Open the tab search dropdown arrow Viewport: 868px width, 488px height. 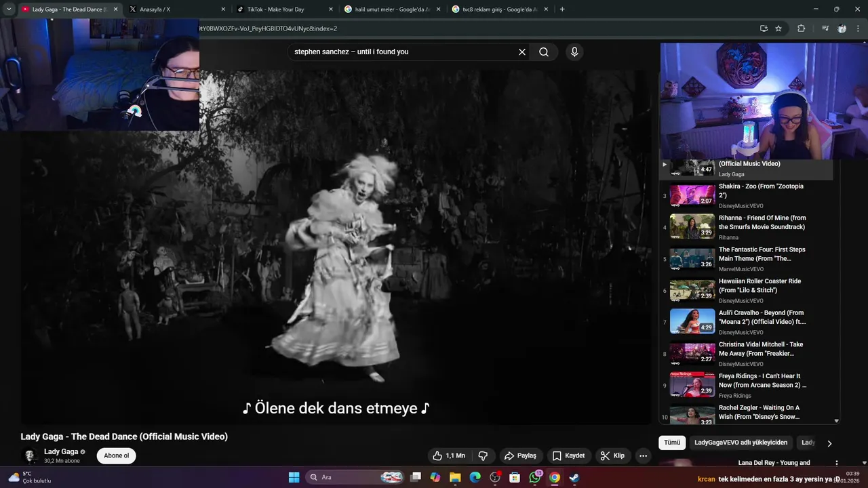tap(9, 9)
